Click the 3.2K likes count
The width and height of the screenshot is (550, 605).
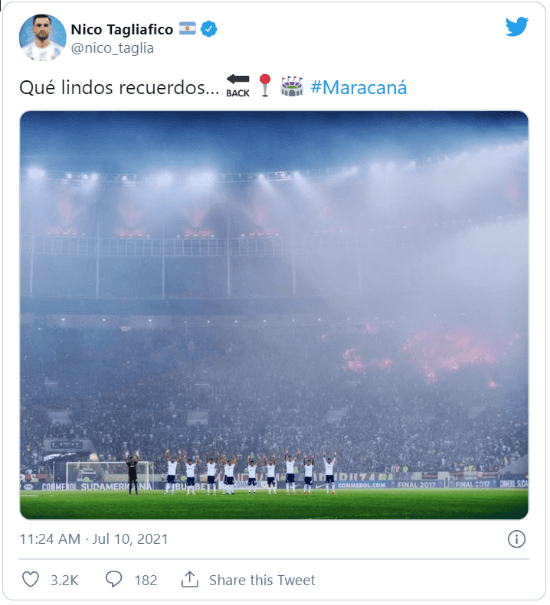64,580
